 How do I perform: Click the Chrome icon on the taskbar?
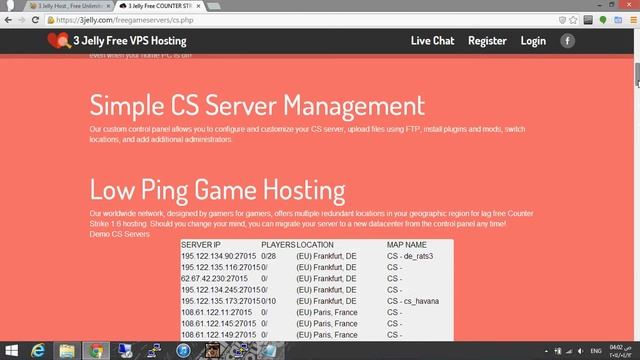96,351
